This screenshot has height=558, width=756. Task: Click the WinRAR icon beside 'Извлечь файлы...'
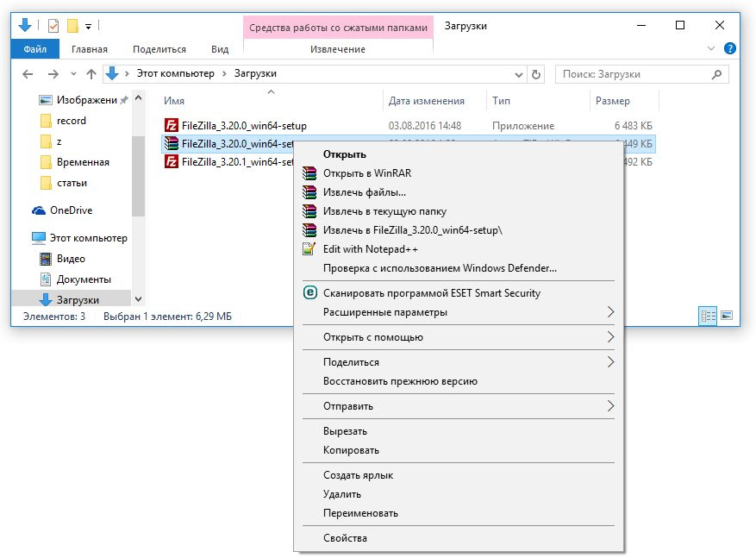[x=309, y=192]
